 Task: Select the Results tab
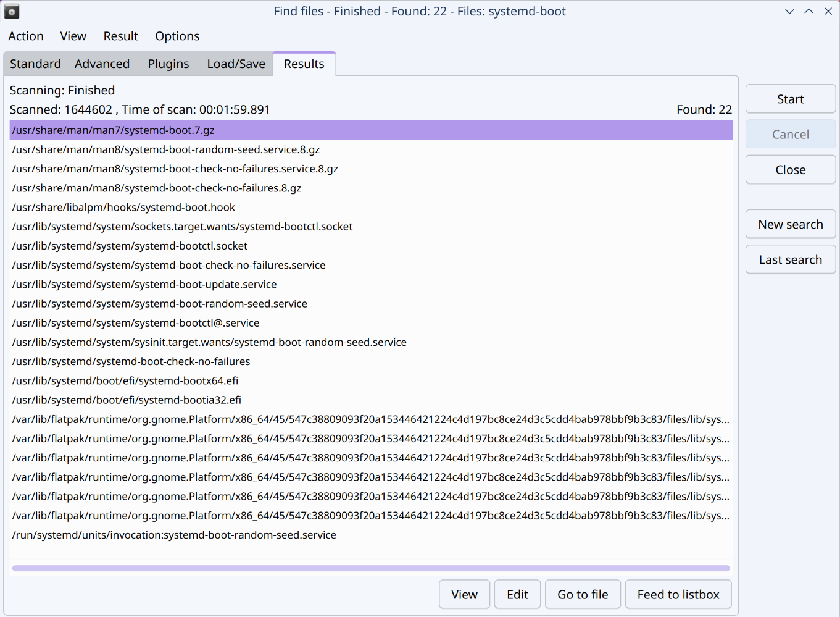(304, 64)
